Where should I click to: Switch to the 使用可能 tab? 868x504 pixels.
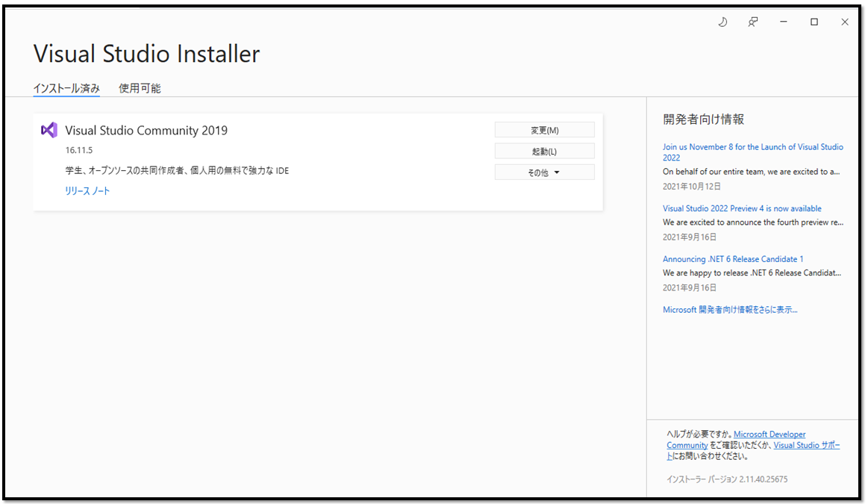[x=140, y=89]
